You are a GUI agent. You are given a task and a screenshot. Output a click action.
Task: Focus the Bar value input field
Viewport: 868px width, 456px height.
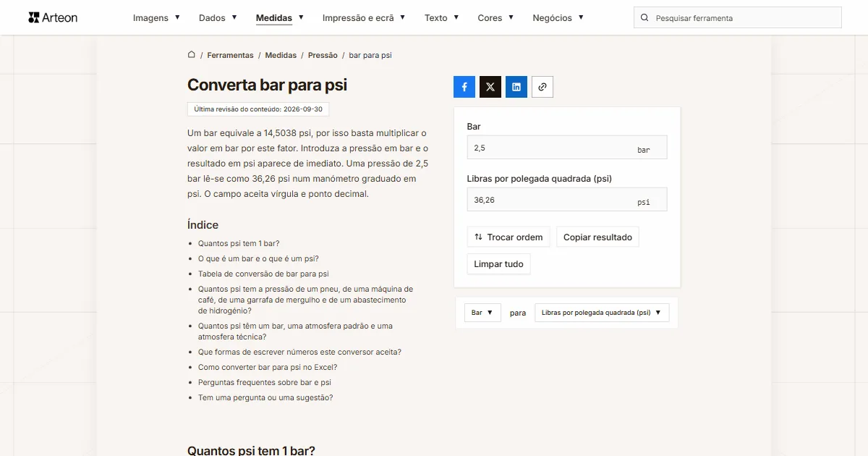pos(567,148)
